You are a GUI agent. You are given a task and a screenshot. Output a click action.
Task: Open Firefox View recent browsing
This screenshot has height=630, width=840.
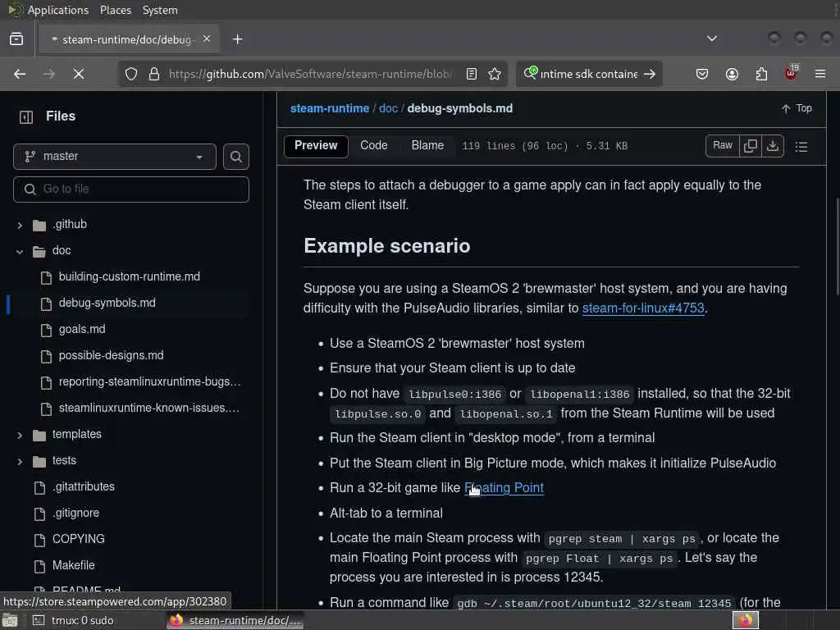[x=16, y=39]
